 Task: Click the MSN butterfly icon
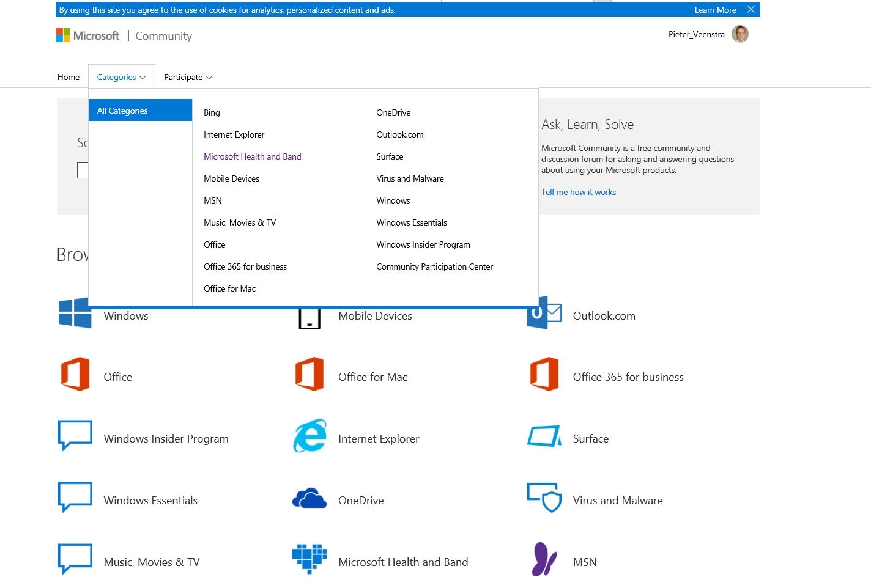tap(544, 559)
